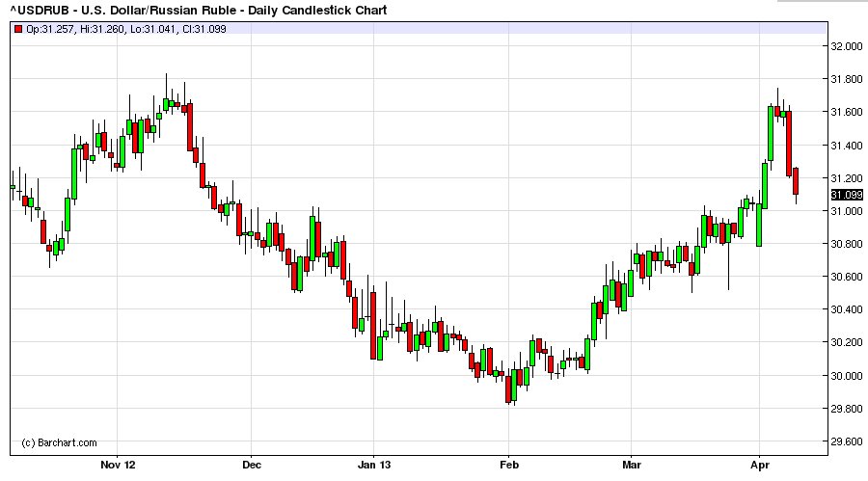Click the long red April candle falling from 31.6

tap(789, 144)
